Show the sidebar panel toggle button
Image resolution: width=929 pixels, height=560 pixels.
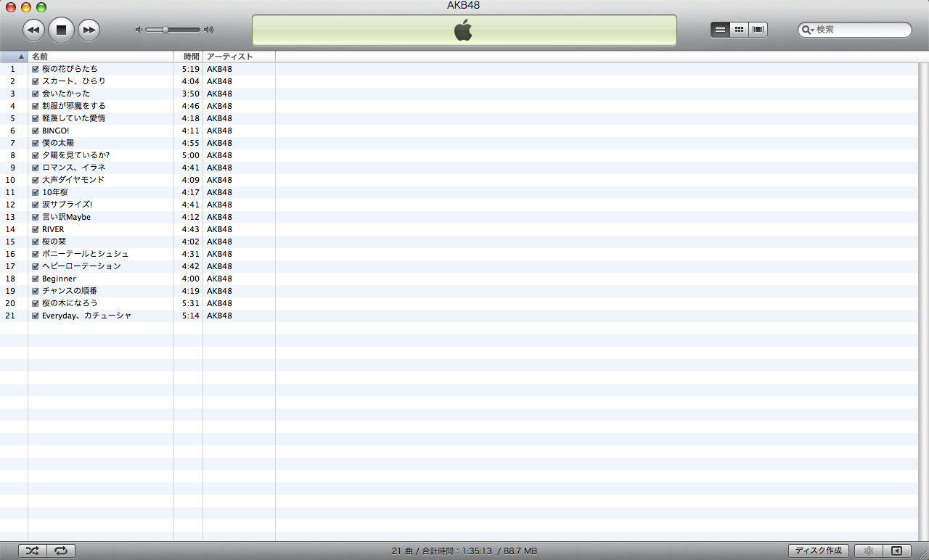(896, 551)
